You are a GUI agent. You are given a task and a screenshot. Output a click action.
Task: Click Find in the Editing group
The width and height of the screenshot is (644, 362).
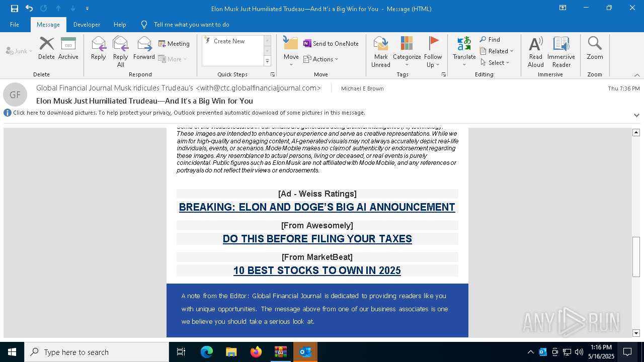(x=490, y=40)
